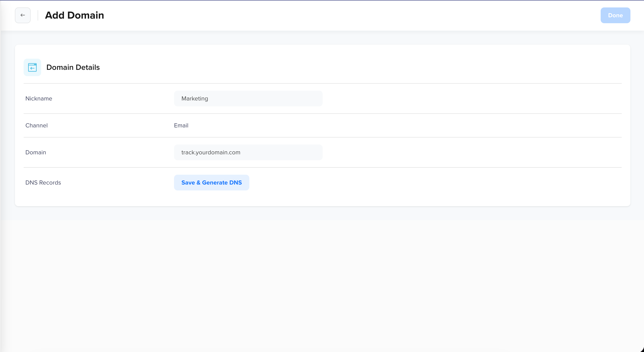Click Save & Generate DNS

[x=211, y=183]
